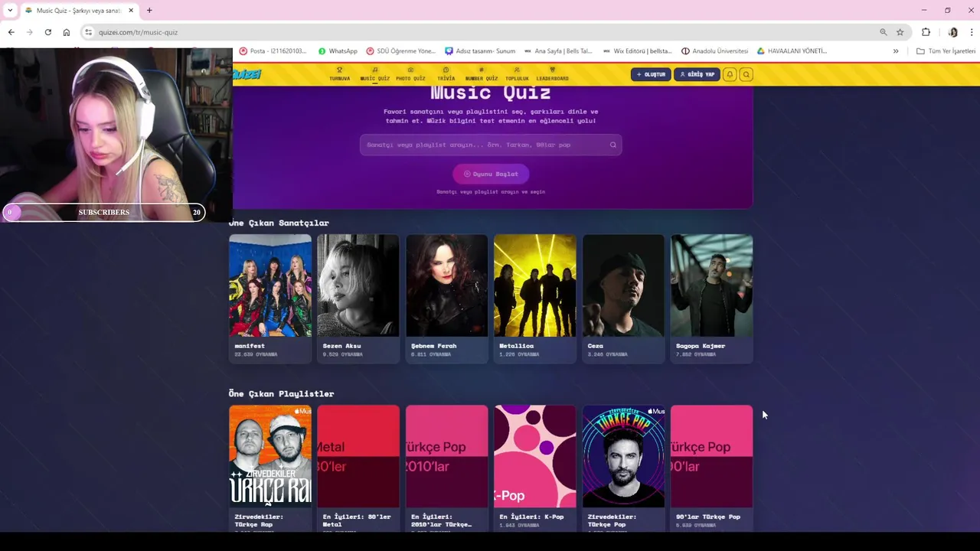Open the Anadolu Üniversitesi bookmark
980x551 pixels.
click(x=714, y=51)
